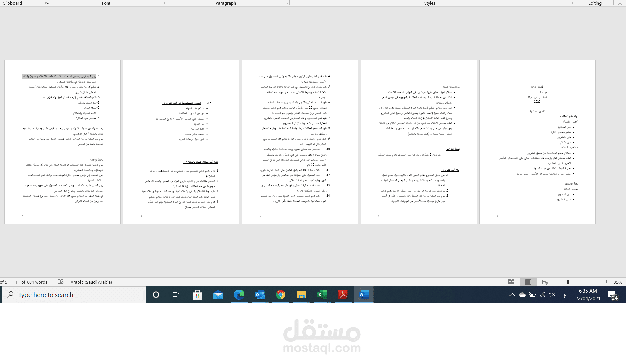The width and height of the screenshot is (644, 362).
Task: Open File Explorer from the taskbar
Action: coord(302,295)
